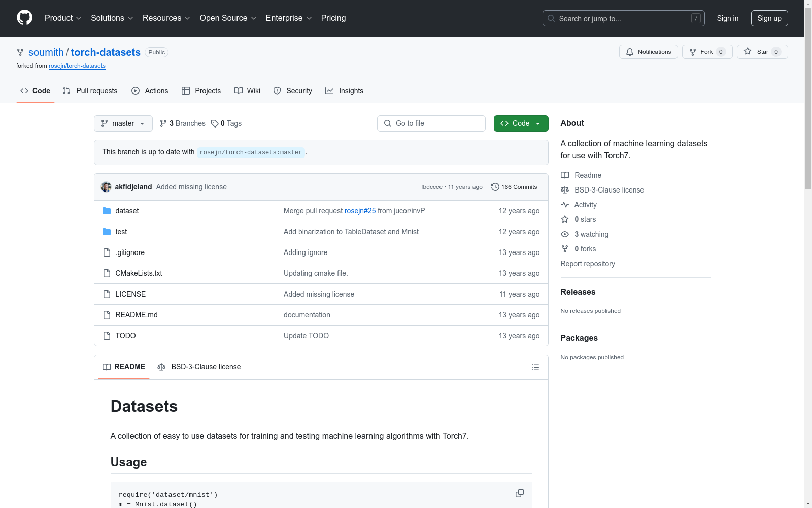Open the green Code dropdown button
812x508 pixels.
521,123
